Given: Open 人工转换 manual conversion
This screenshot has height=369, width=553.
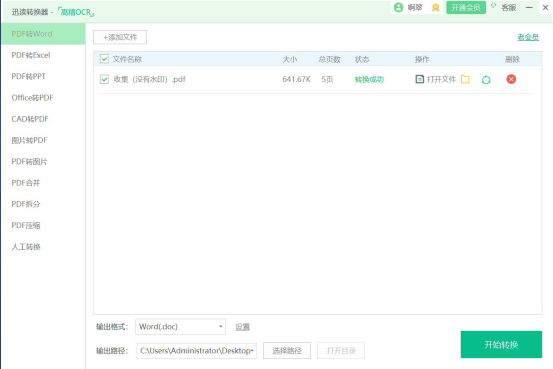Looking at the screenshot, I should pyautogui.click(x=43, y=247).
